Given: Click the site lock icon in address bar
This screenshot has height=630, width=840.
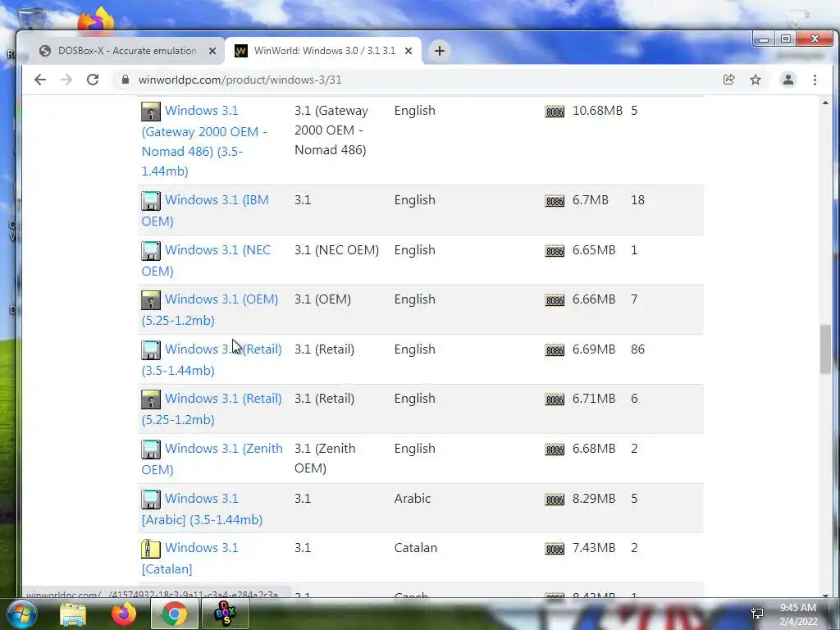Looking at the screenshot, I should click(126, 80).
